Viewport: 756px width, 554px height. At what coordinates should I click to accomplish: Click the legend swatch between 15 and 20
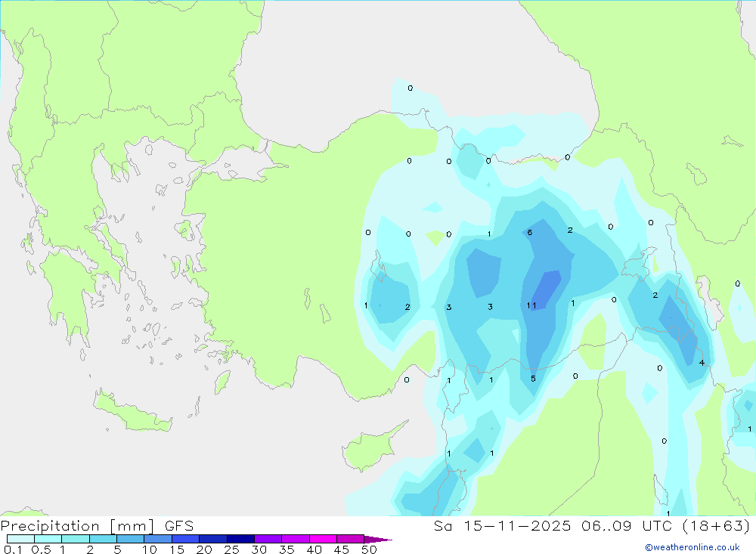185,539
